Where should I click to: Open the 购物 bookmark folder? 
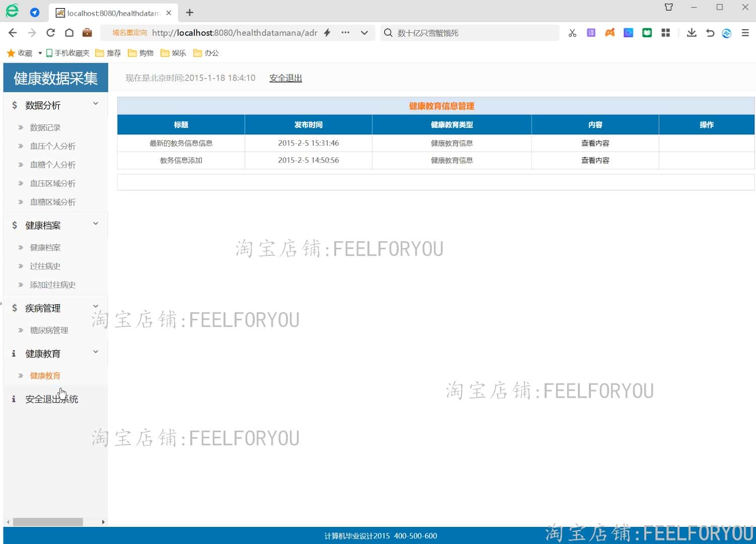coord(141,53)
